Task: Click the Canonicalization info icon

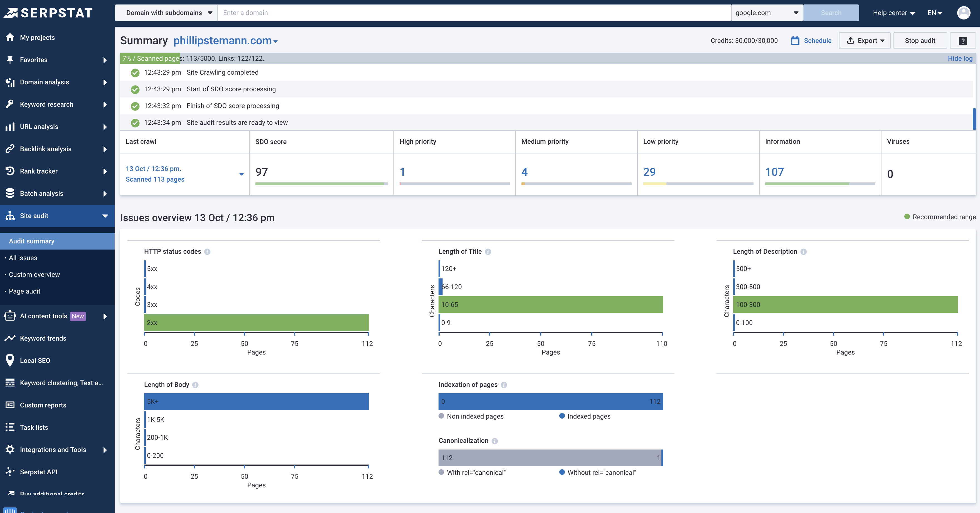Action: pyautogui.click(x=494, y=441)
